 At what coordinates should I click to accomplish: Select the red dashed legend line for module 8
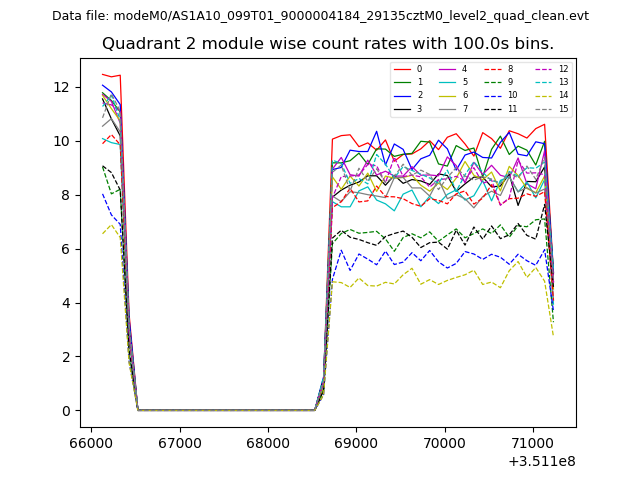(494, 69)
